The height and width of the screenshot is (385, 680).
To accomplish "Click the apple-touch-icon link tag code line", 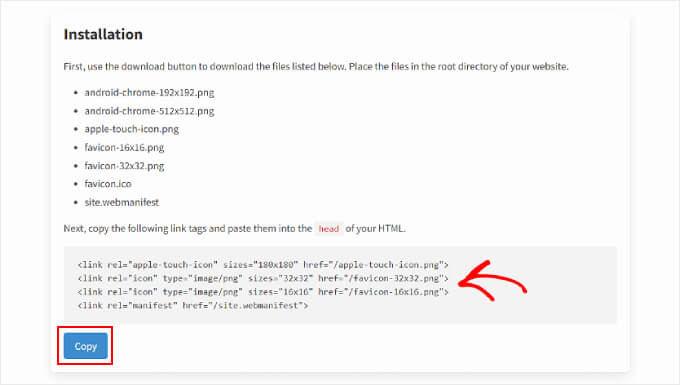I will click(x=263, y=264).
